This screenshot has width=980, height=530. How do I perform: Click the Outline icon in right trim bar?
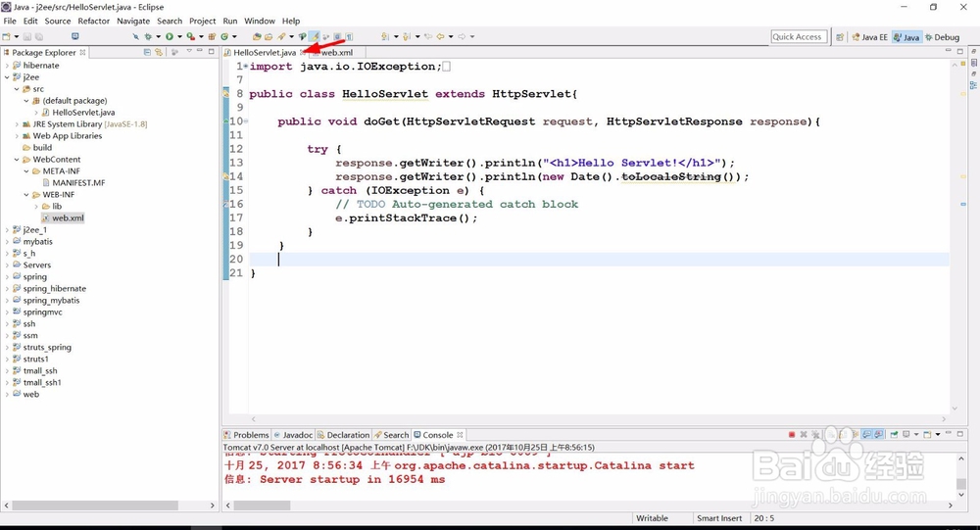(x=974, y=85)
